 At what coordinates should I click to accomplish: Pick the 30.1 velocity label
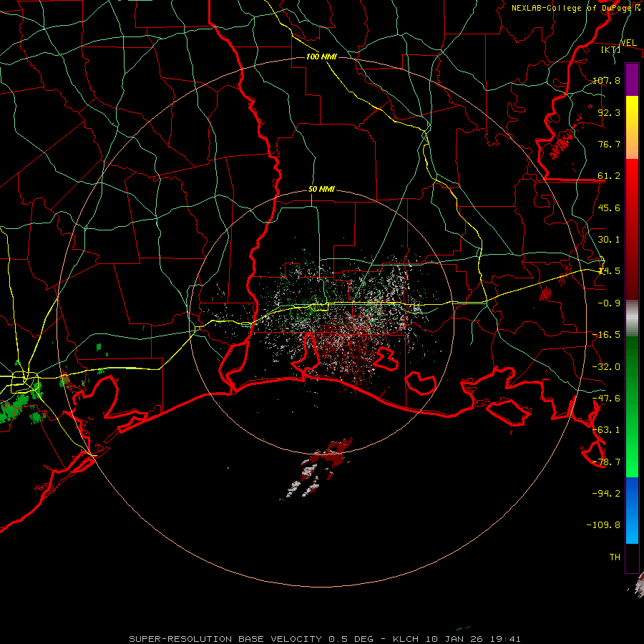pos(609,239)
